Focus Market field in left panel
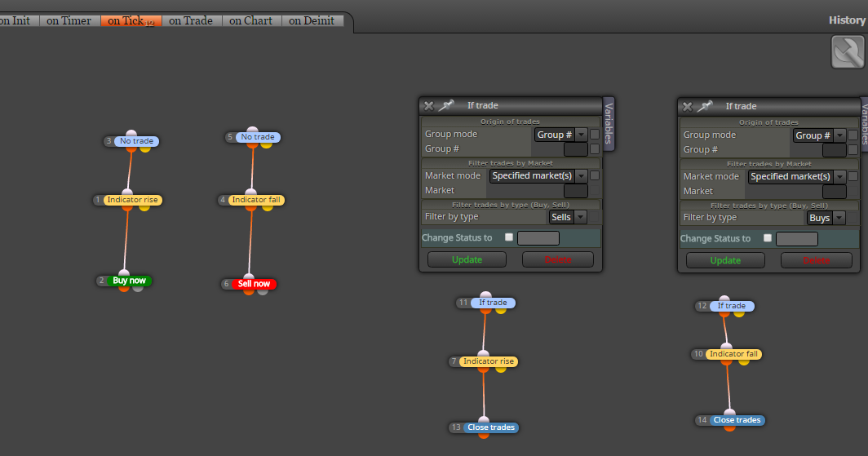The image size is (868, 456). coord(576,190)
